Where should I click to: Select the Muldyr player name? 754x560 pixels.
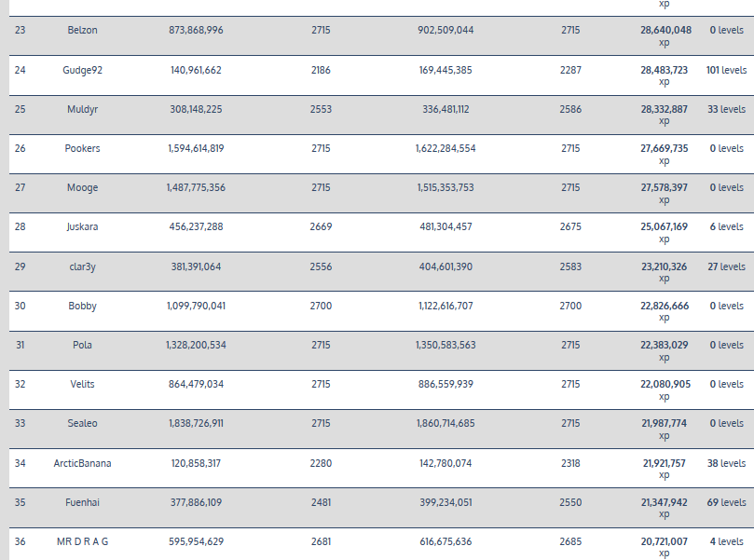coord(82,109)
